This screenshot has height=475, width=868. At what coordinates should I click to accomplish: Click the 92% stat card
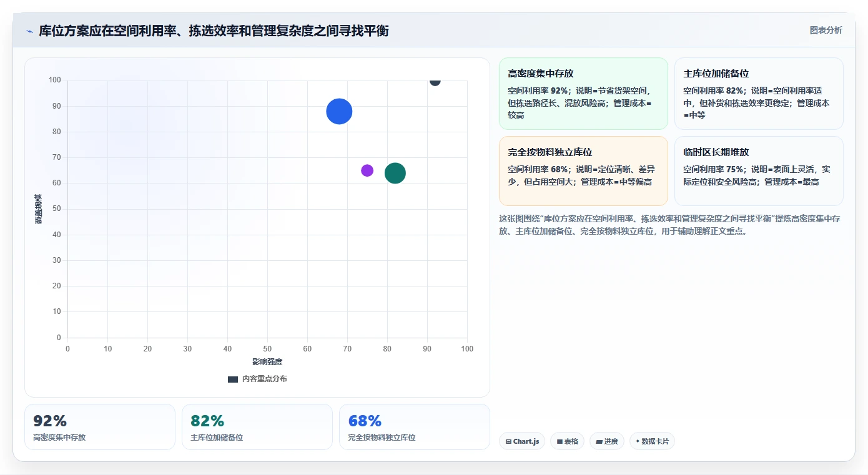click(100, 427)
